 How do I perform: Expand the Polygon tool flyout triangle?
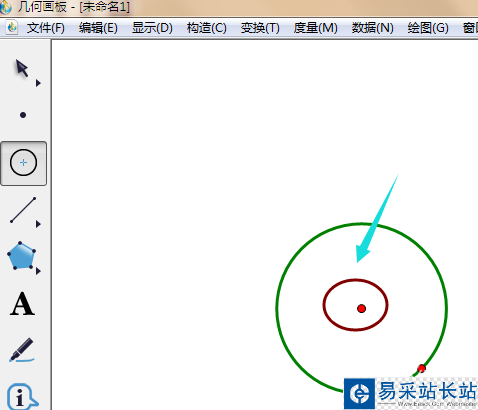point(38,271)
